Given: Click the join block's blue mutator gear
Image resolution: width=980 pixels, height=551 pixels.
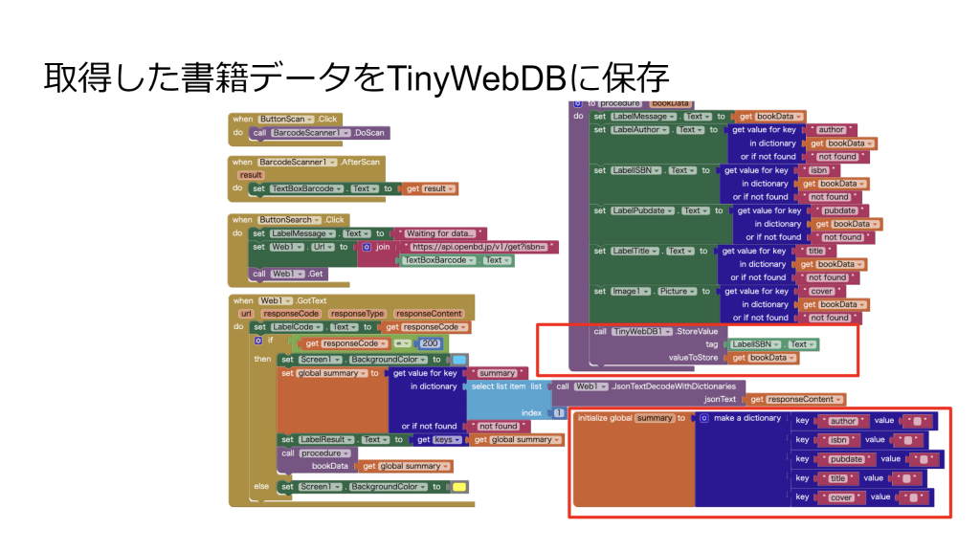Looking at the screenshot, I should 368,247.
